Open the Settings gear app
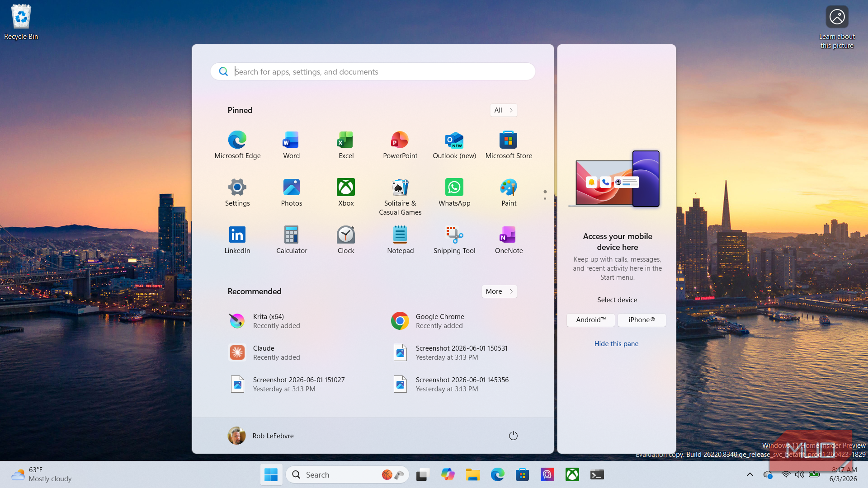 [237, 192]
